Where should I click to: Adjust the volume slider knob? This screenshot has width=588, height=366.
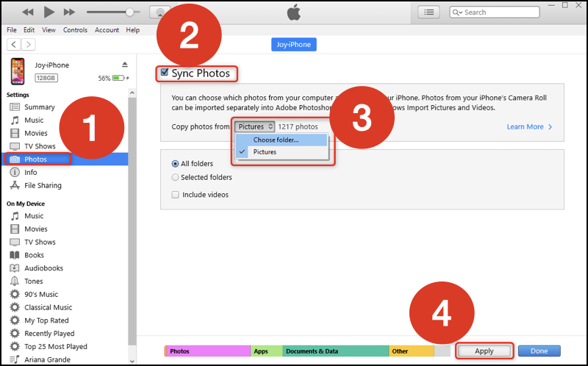[x=130, y=12]
